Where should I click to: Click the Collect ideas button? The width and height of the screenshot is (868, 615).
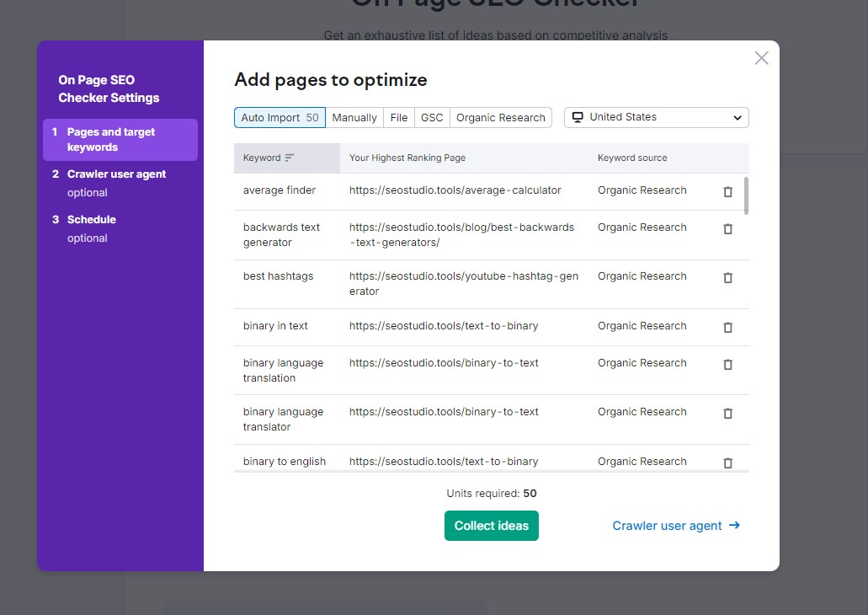(492, 526)
